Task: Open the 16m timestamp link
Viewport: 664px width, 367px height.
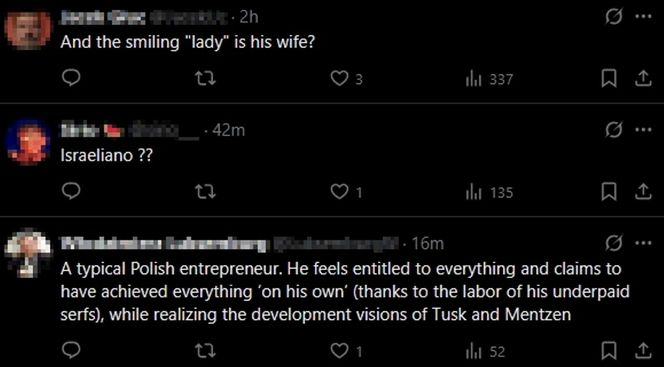Action: coord(428,244)
